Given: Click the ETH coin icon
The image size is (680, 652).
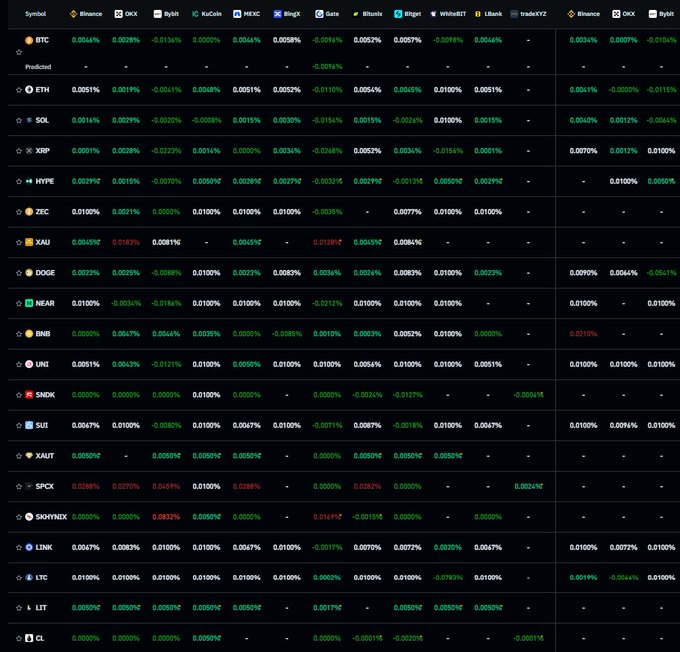Looking at the screenshot, I should pyautogui.click(x=29, y=90).
